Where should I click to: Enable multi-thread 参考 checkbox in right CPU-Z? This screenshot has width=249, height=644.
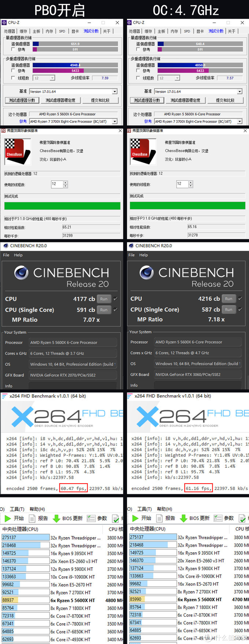(138, 71)
